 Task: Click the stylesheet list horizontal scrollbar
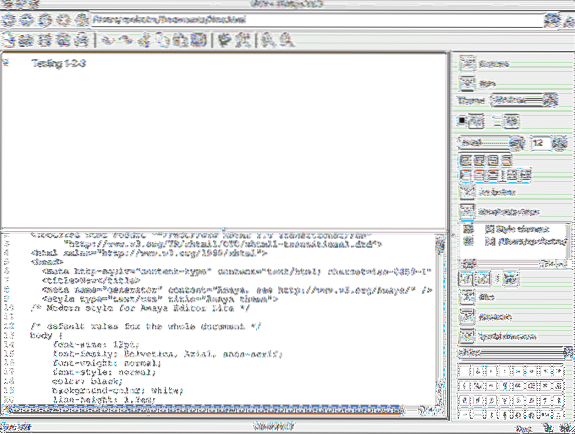click(x=513, y=263)
